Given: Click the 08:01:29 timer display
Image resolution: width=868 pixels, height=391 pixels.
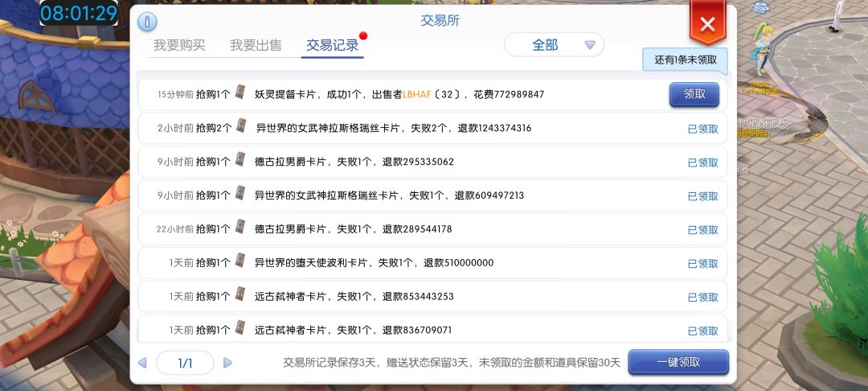Looking at the screenshot, I should point(79,13).
